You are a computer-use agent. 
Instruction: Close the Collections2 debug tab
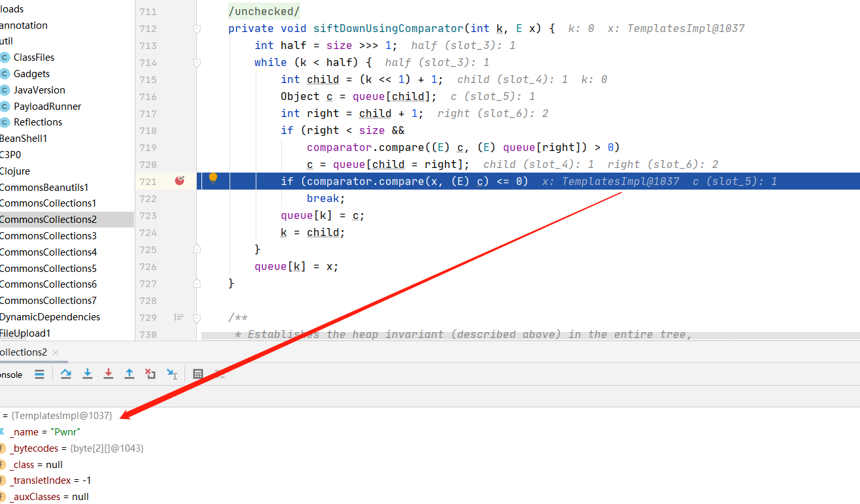pyautogui.click(x=56, y=352)
